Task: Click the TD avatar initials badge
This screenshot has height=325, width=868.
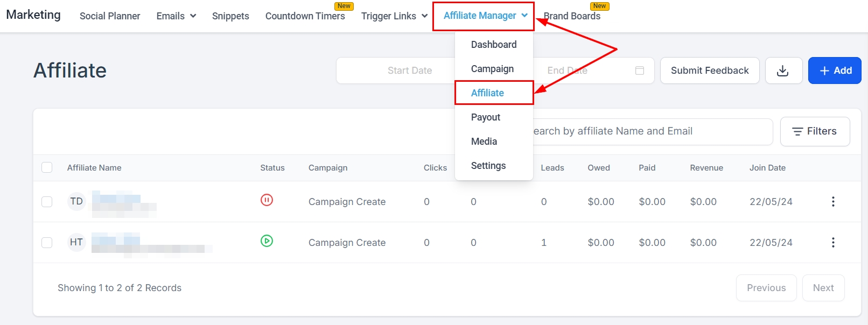Action: 76,201
